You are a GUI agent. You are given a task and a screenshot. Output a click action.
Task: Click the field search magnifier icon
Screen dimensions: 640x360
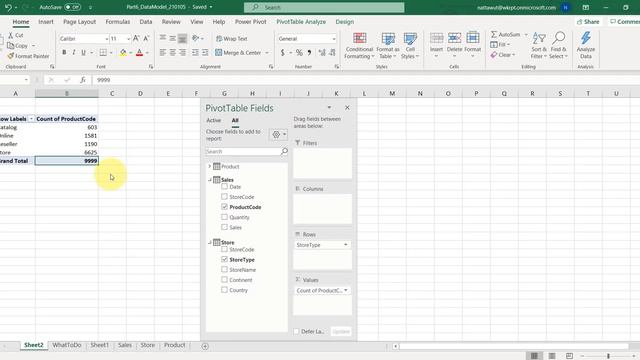(284, 151)
